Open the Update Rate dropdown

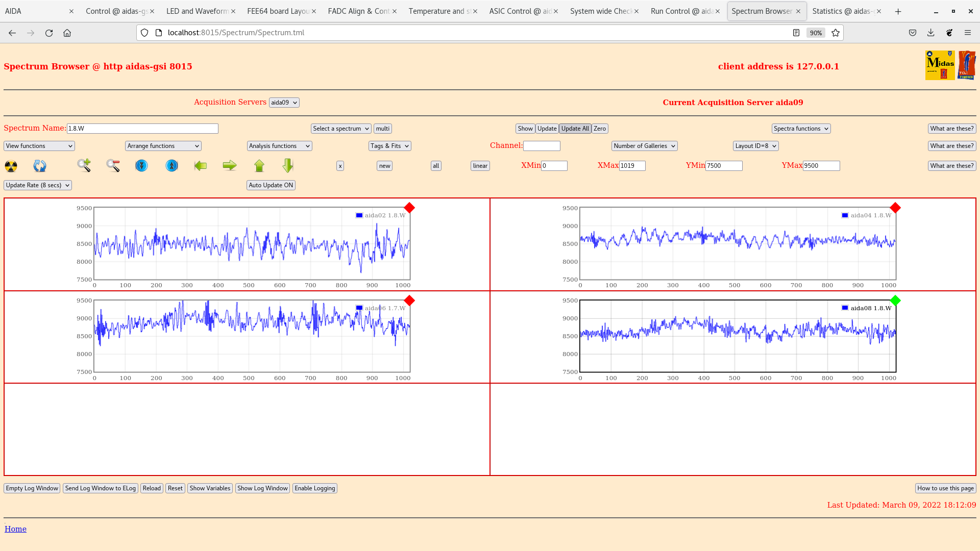click(x=38, y=185)
